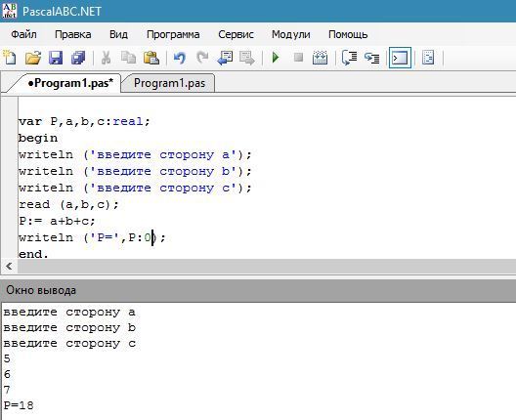Undo the last edit with the Undo arrow

point(180,58)
